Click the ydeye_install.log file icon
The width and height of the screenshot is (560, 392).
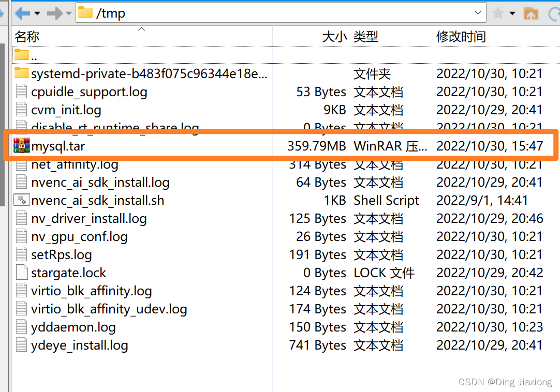click(21, 345)
